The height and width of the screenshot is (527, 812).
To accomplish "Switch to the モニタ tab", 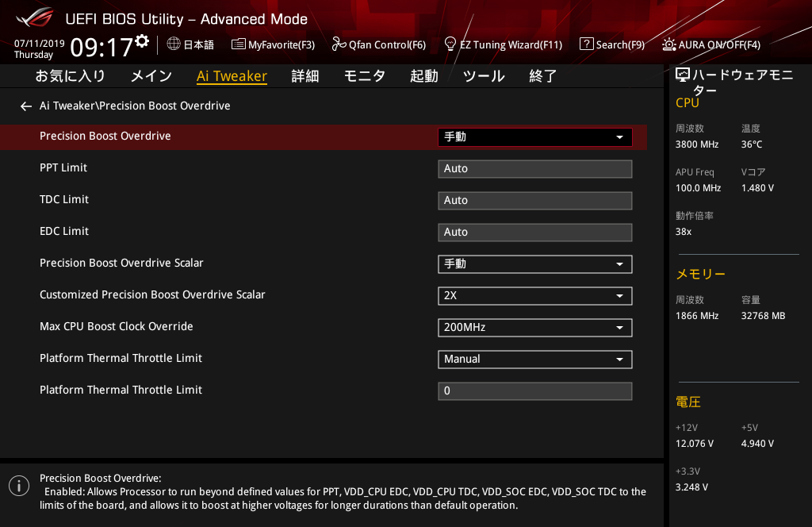I will click(x=365, y=76).
